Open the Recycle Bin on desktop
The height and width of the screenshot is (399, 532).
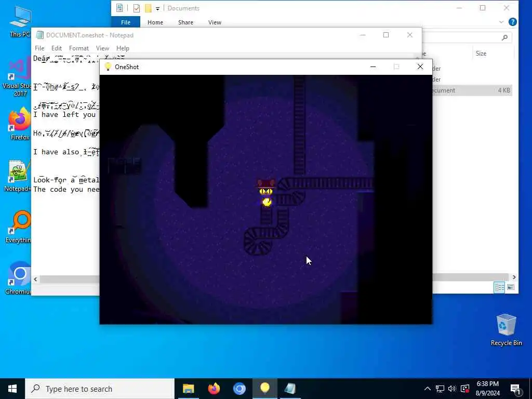point(506,329)
